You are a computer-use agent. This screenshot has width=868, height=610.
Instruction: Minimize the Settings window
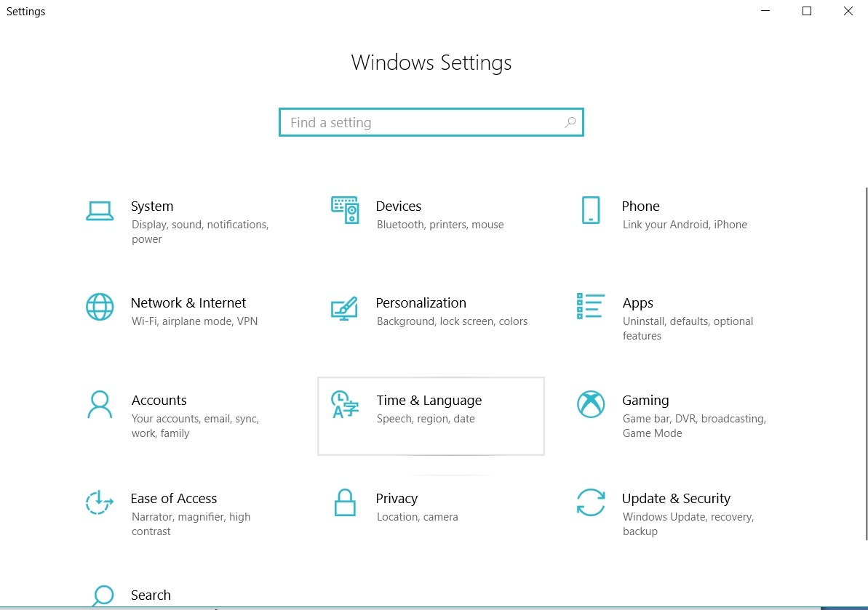point(765,11)
